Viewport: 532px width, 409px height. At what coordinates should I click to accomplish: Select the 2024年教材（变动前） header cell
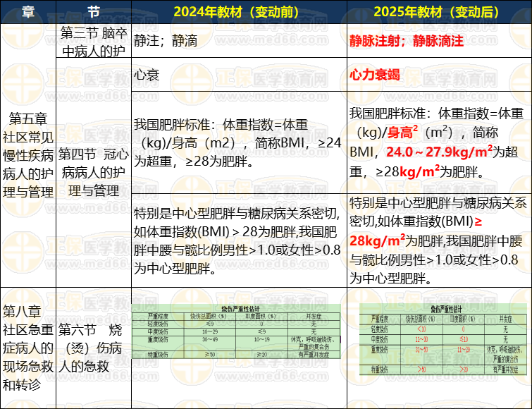click(x=239, y=12)
